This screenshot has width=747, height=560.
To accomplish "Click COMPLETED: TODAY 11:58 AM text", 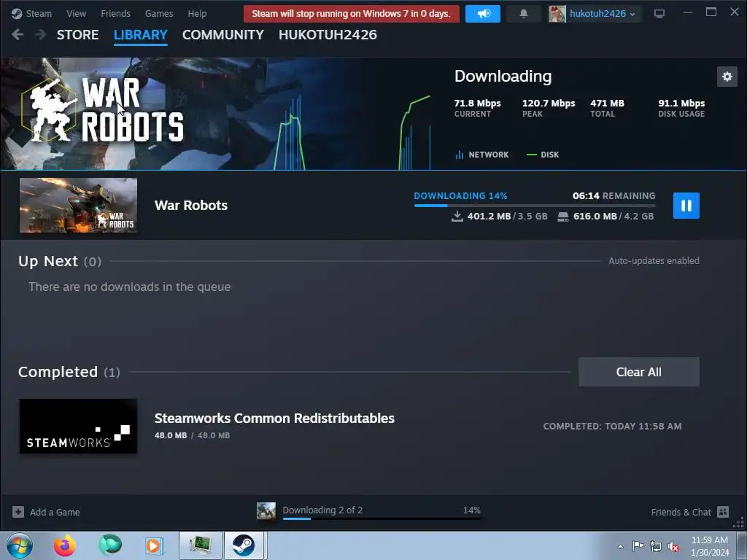I will tap(612, 426).
